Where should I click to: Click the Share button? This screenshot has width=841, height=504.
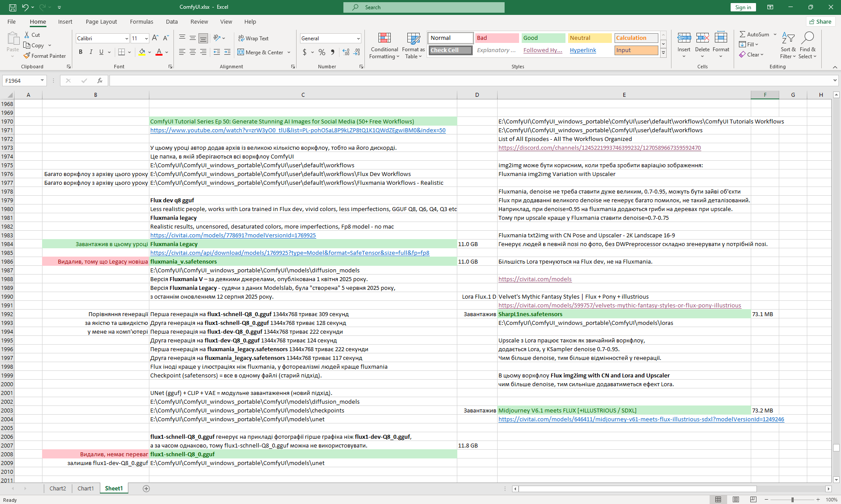click(820, 21)
